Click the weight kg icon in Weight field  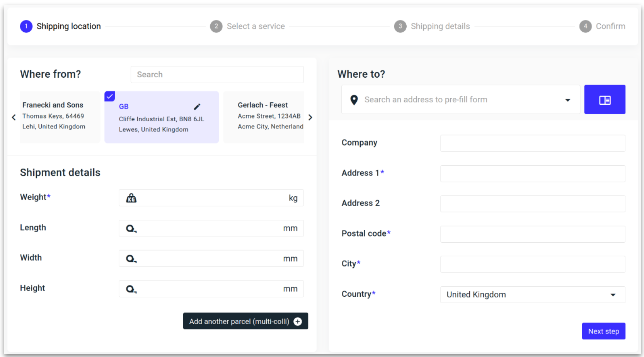pos(131,198)
